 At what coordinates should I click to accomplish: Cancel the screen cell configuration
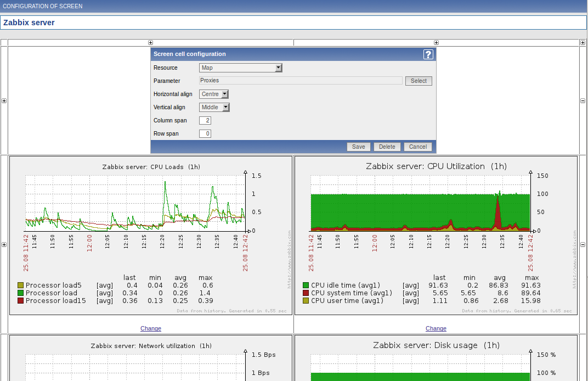(x=418, y=147)
